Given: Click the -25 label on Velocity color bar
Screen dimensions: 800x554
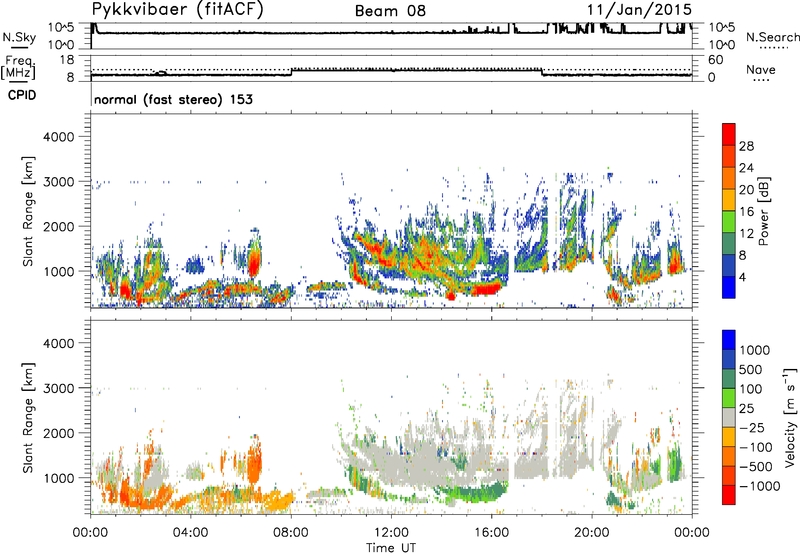Looking at the screenshot, I should [x=754, y=427].
